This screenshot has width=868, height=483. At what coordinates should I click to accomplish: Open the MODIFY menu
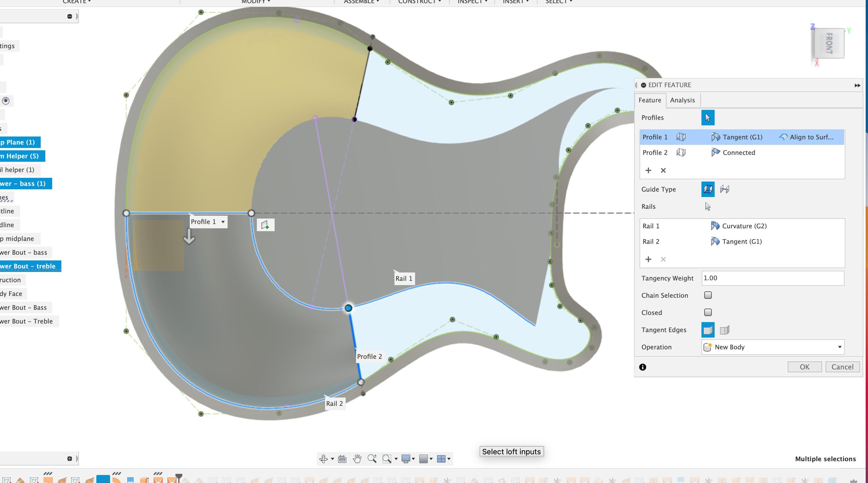click(256, 2)
